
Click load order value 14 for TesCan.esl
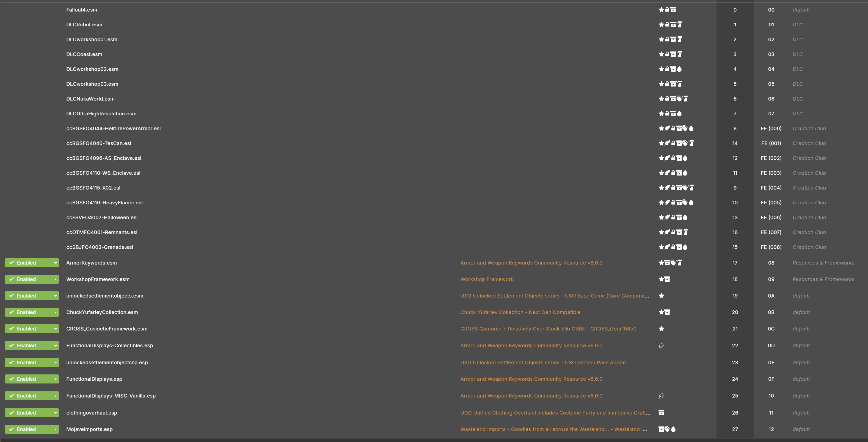[x=735, y=143]
